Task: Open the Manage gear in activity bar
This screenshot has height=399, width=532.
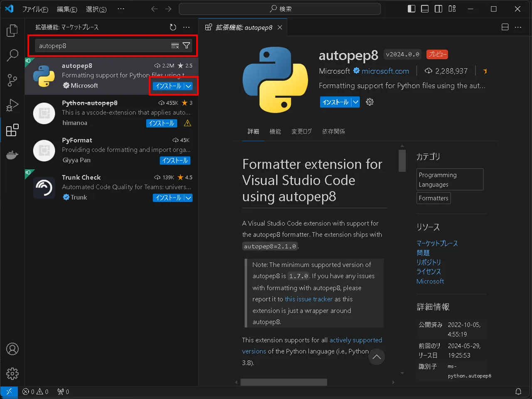Action: point(12,374)
